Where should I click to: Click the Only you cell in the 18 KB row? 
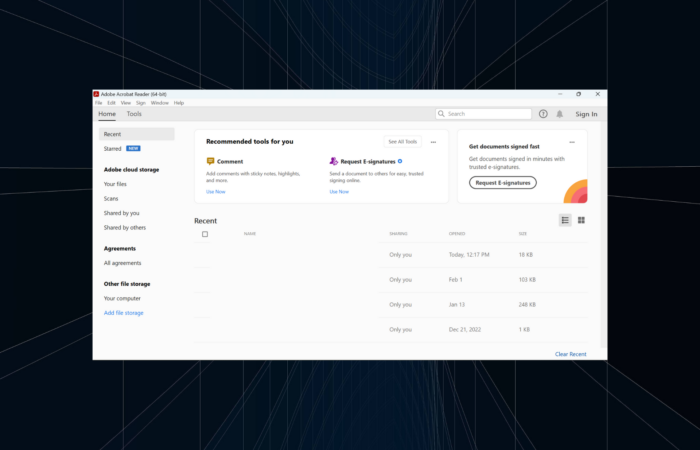[x=400, y=255]
